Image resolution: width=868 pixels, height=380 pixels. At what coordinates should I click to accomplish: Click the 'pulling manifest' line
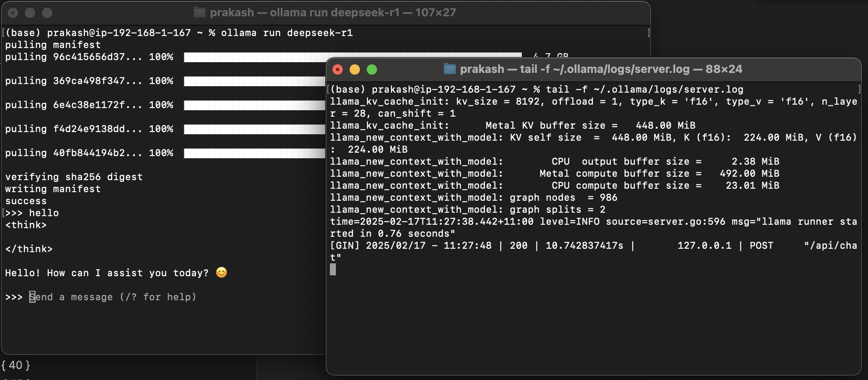[53, 45]
